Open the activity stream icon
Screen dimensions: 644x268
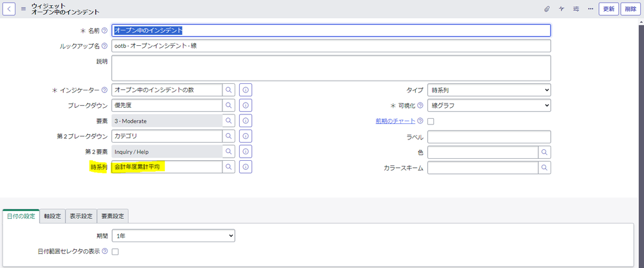[561, 8]
